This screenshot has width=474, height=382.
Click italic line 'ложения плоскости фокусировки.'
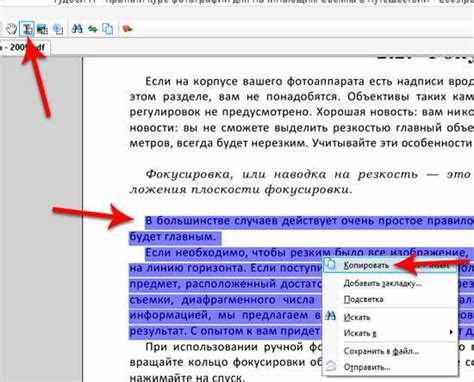click(x=241, y=190)
